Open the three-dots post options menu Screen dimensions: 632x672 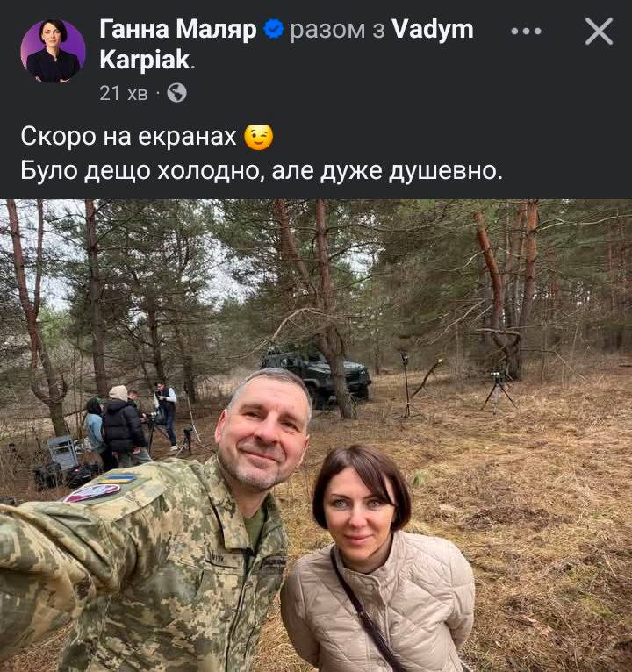tap(526, 31)
